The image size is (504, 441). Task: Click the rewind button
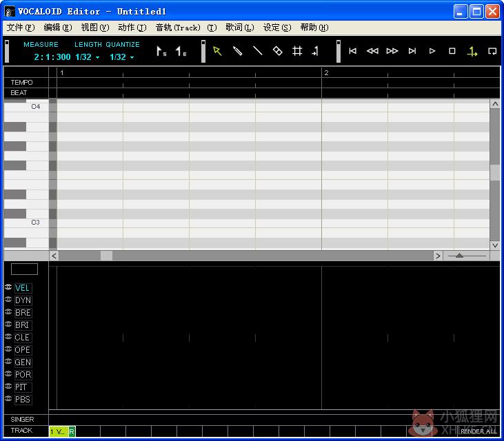point(372,51)
